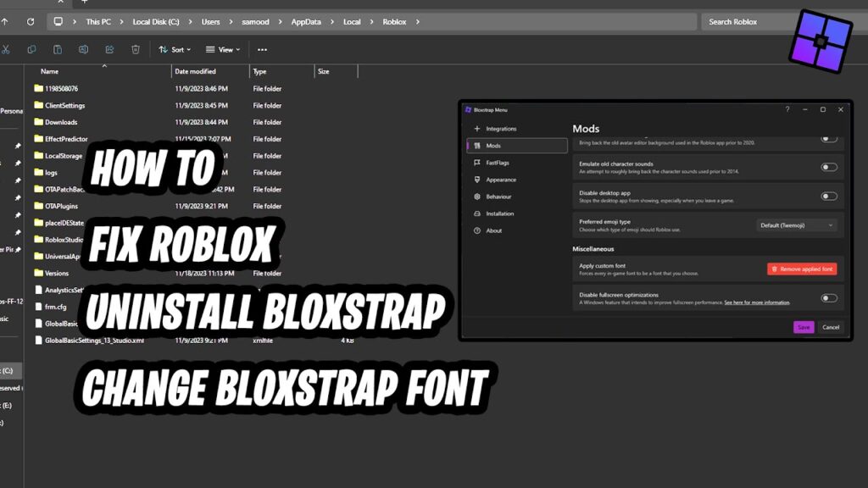Open See here for more information link

click(757, 302)
